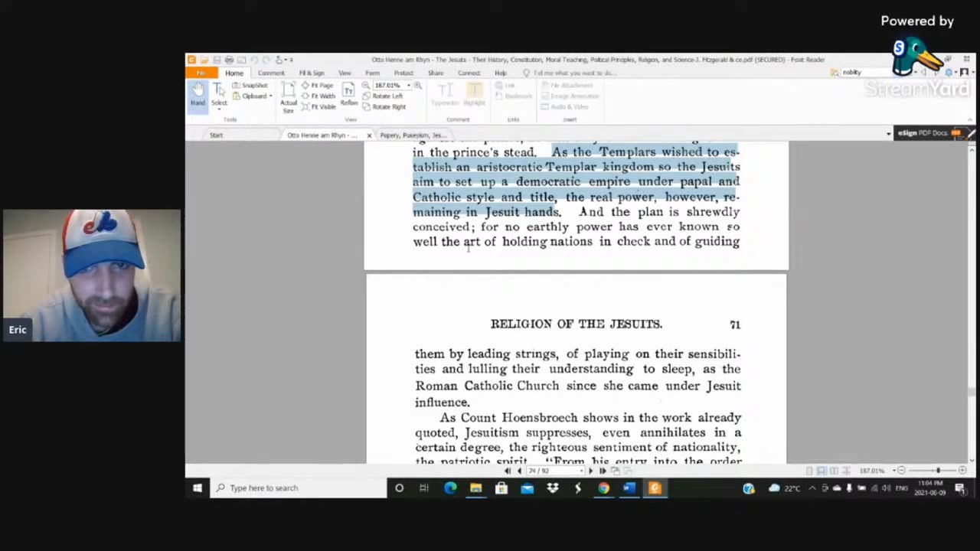The width and height of the screenshot is (980, 551).
Task: Select the Highlight tool
Action: 474,93
